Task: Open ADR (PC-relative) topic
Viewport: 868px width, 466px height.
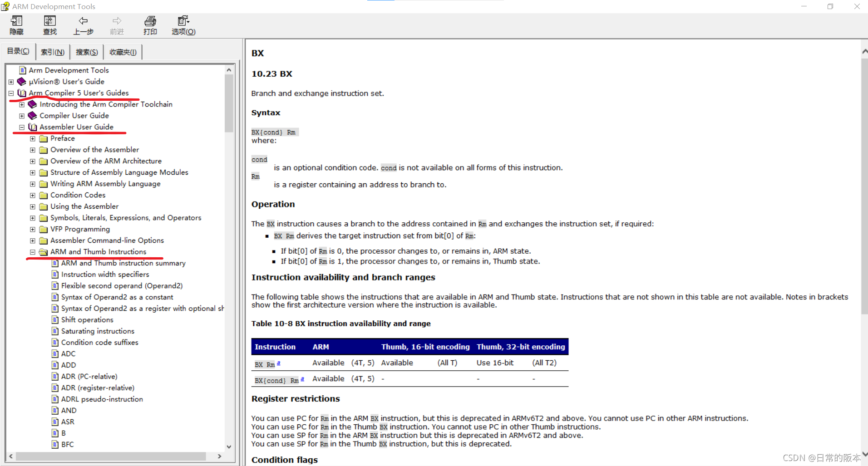Action: 89,377
